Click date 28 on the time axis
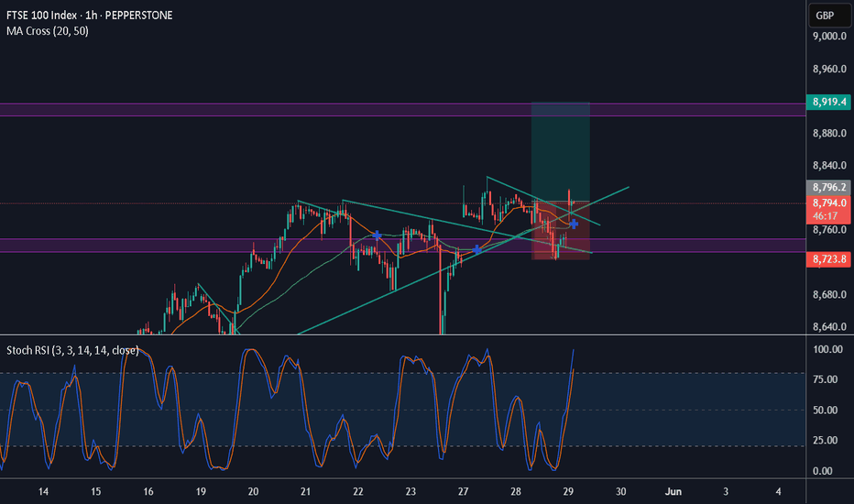854x504 pixels. pyautogui.click(x=516, y=491)
